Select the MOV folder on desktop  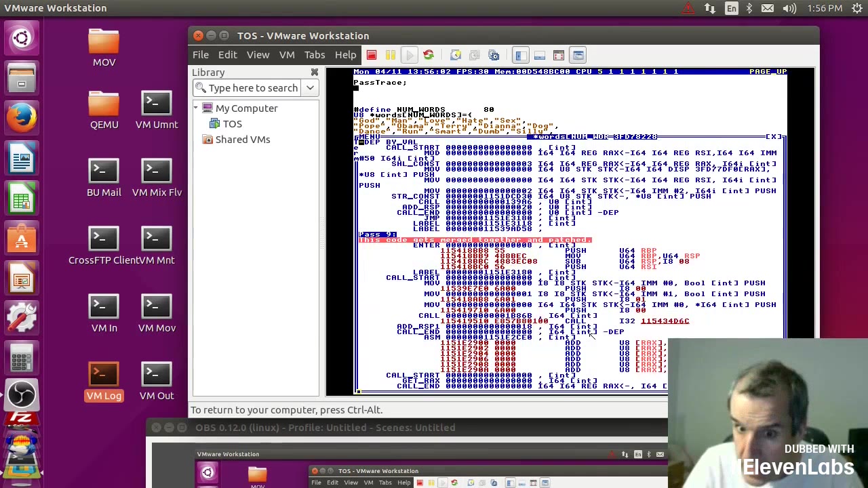(104, 47)
